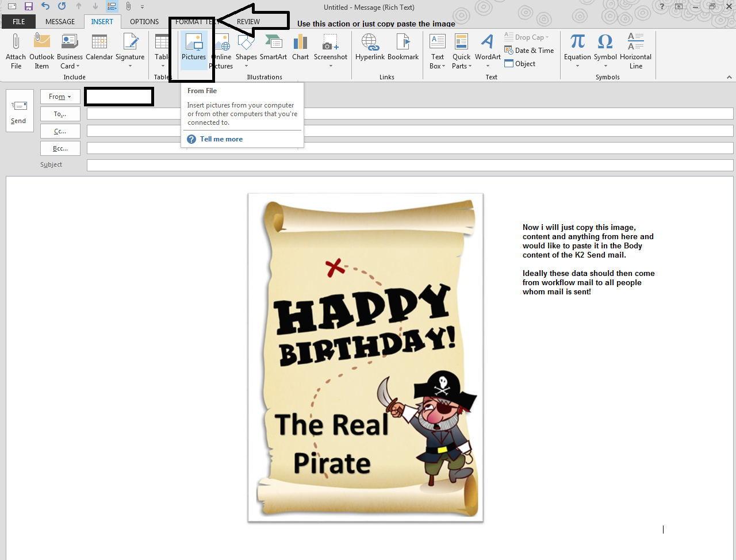
Task: Click the Attach File icon
Action: [x=16, y=51]
